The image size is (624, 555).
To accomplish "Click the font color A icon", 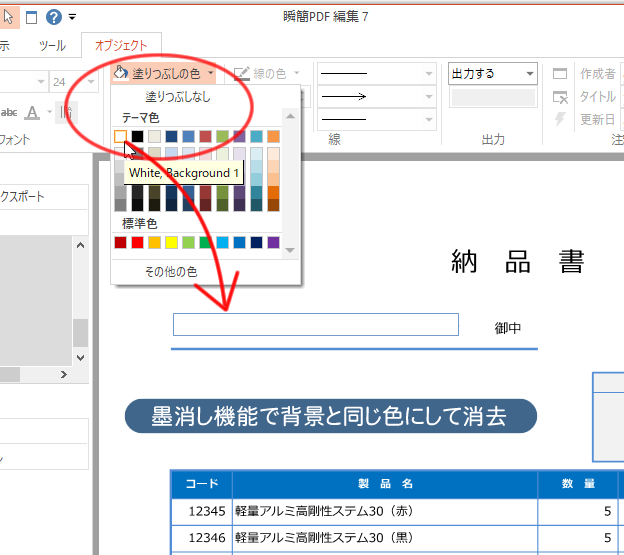I will point(32,113).
